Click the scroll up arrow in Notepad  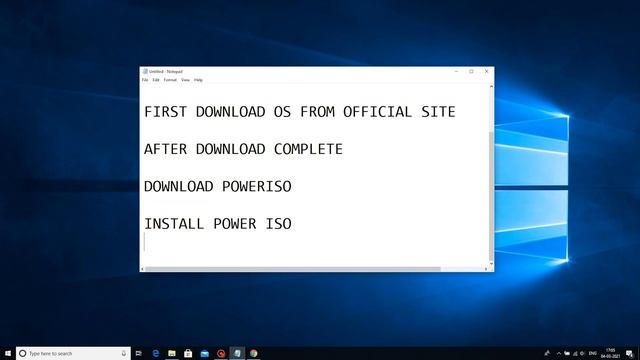coord(491,87)
